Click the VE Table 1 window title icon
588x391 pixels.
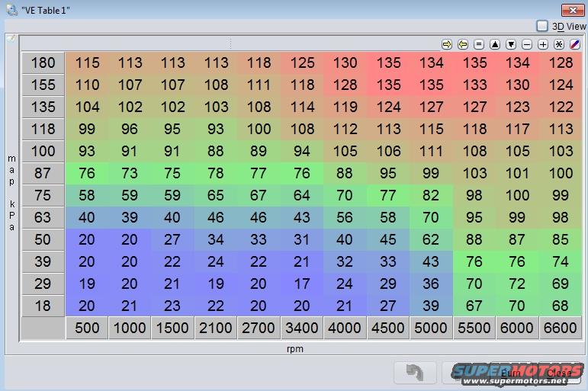point(11,9)
